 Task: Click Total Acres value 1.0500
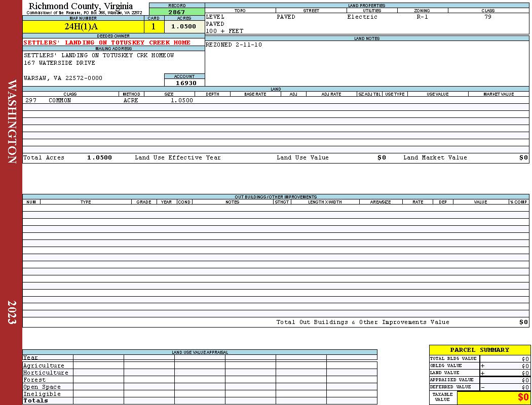pos(99,157)
